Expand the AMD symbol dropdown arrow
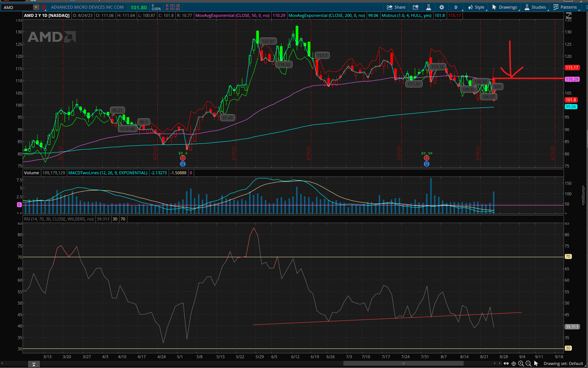Image resolution: width=588 pixels, height=368 pixels. click(x=36, y=7)
